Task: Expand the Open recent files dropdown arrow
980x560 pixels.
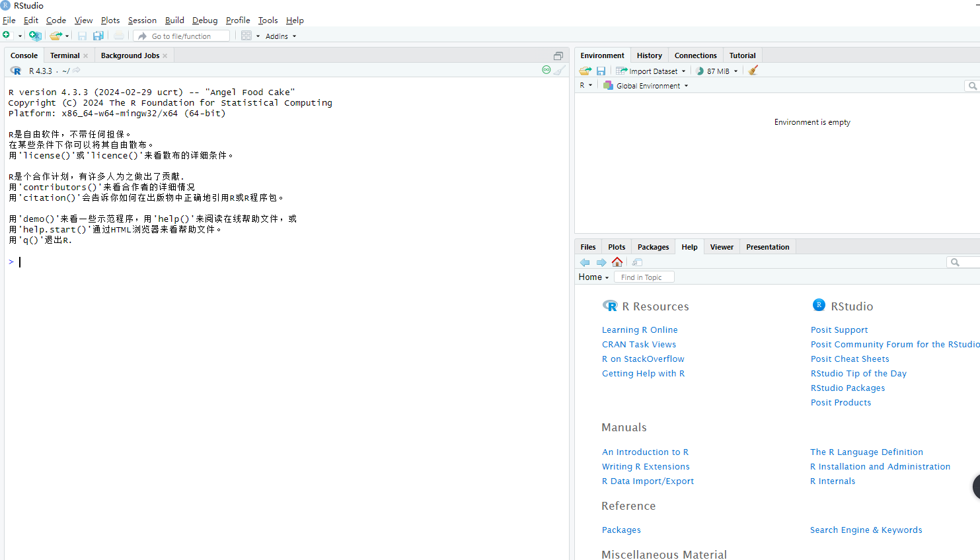Action: click(67, 36)
